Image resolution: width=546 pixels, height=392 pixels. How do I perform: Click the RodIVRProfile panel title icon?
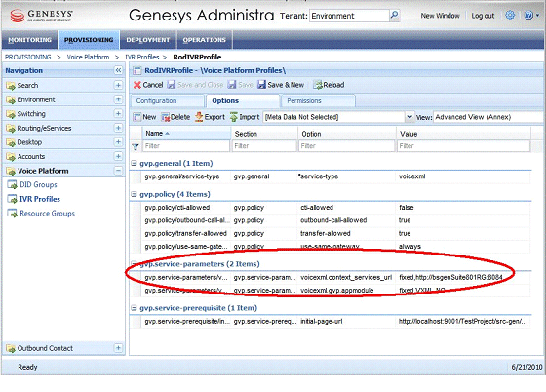point(136,70)
